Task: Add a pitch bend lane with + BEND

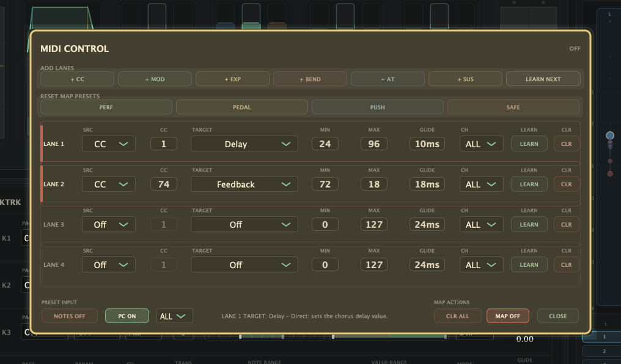Action: click(x=310, y=79)
